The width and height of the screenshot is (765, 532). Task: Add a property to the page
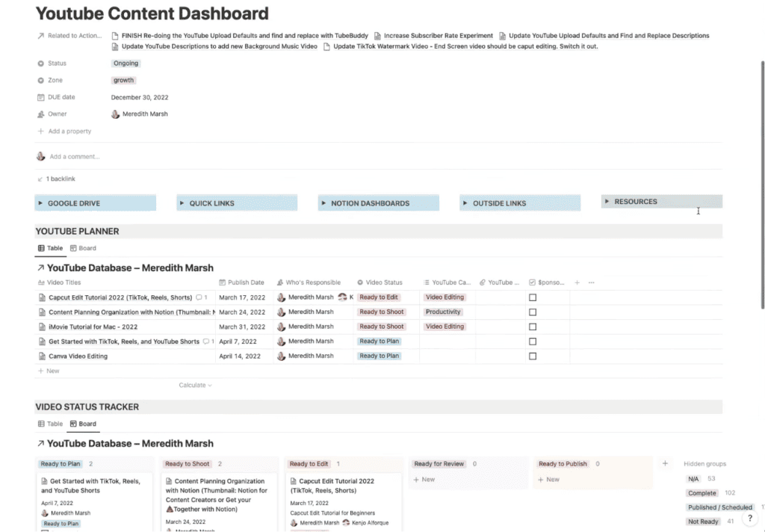[64, 132]
